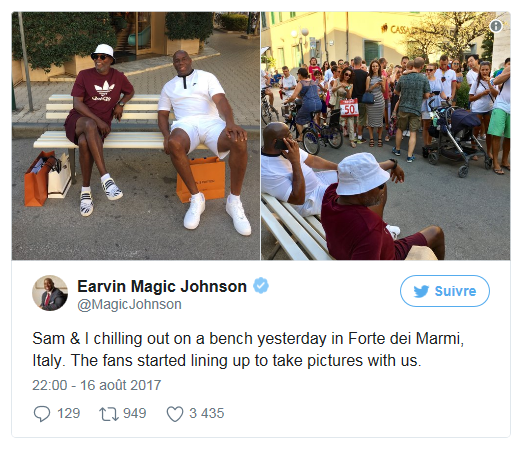Click the retweet arrows icon
The width and height of the screenshot is (521, 450).
coord(109,414)
